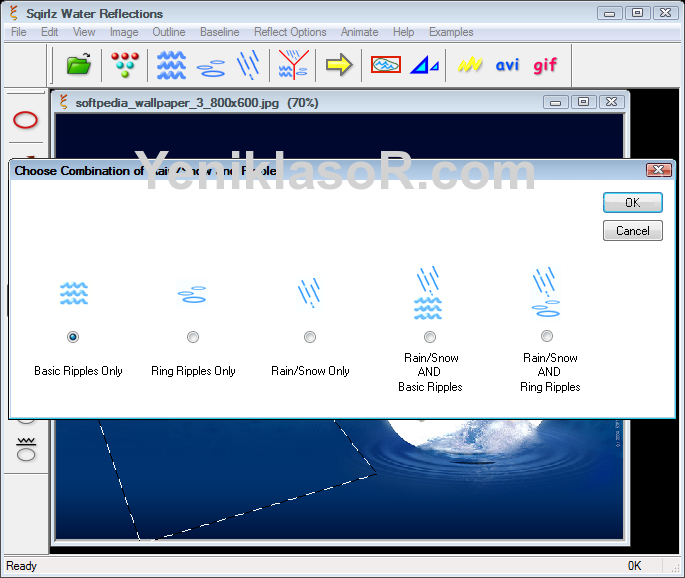Image resolution: width=685 pixels, height=578 pixels.
Task: Click the open file folder icon
Action: (x=78, y=65)
